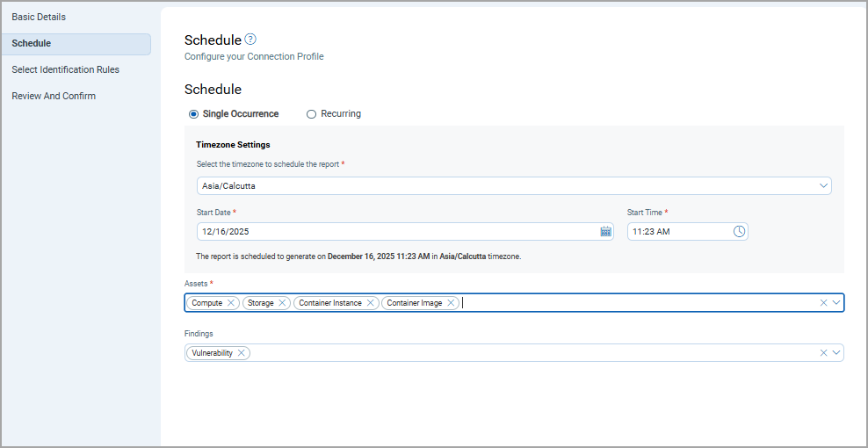The height and width of the screenshot is (448, 868).
Task: Expand the Assets dropdown arrow
Action: [x=836, y=303]
